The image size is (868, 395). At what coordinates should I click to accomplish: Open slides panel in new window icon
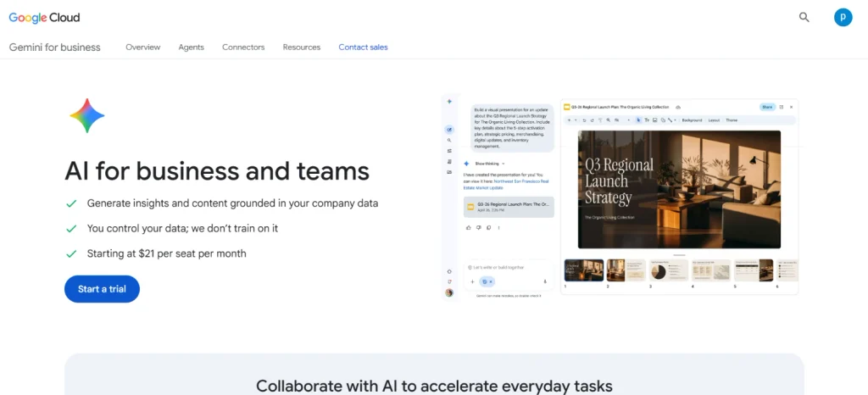782,107
